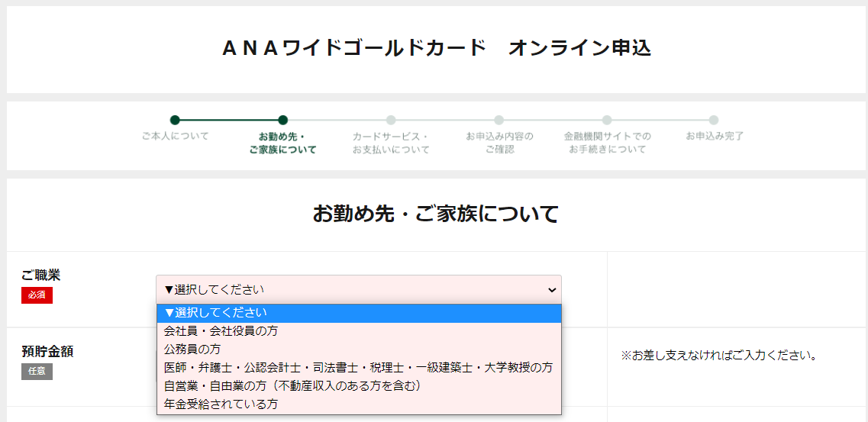
Task: Click the カードサービス・お支払いについて step label
Action: (x=391, y=143)
